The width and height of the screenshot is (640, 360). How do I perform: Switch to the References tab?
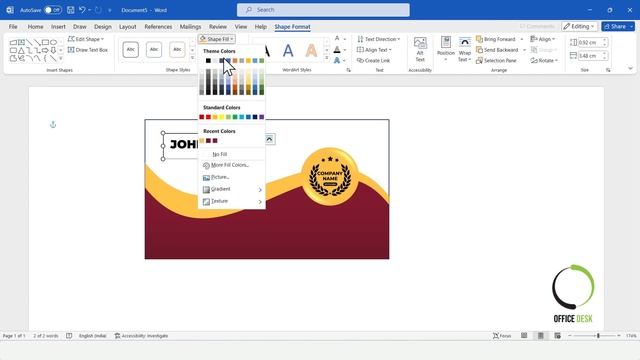pos(158,27)
